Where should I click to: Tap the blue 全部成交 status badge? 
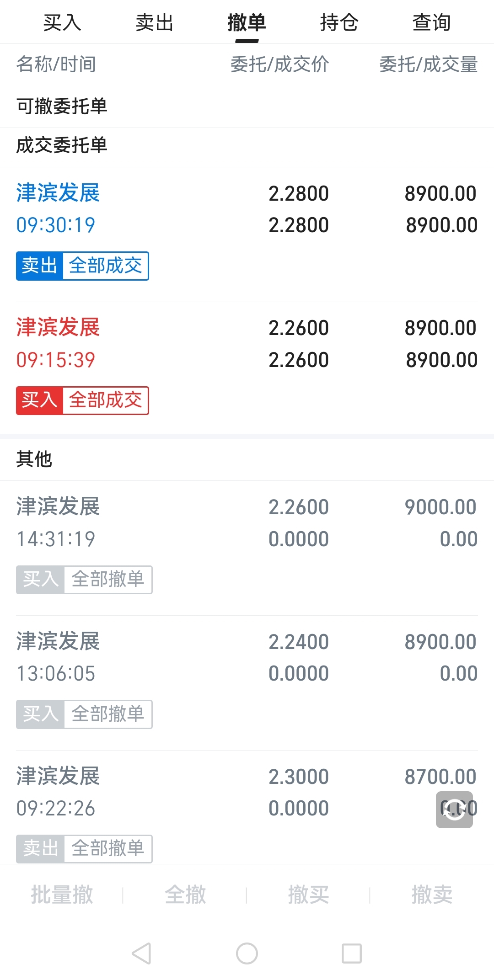[x=106, y=266]
